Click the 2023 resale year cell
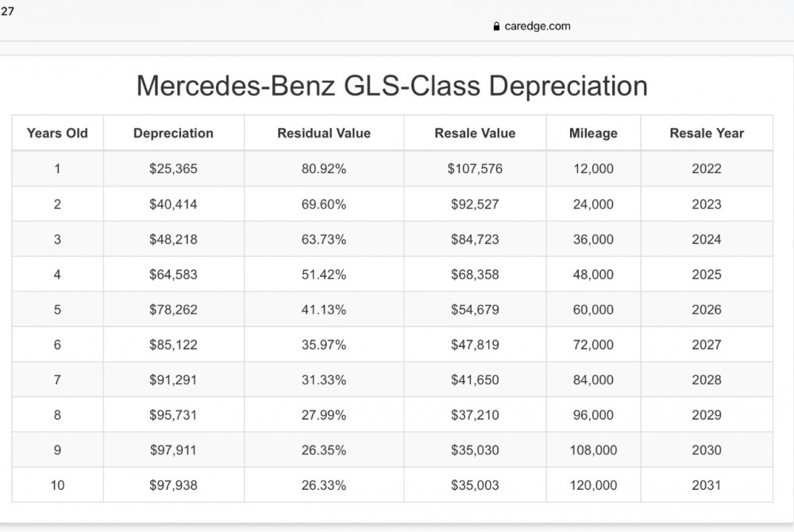The height and width of the screenshot is (532, 794). (707, 204)
